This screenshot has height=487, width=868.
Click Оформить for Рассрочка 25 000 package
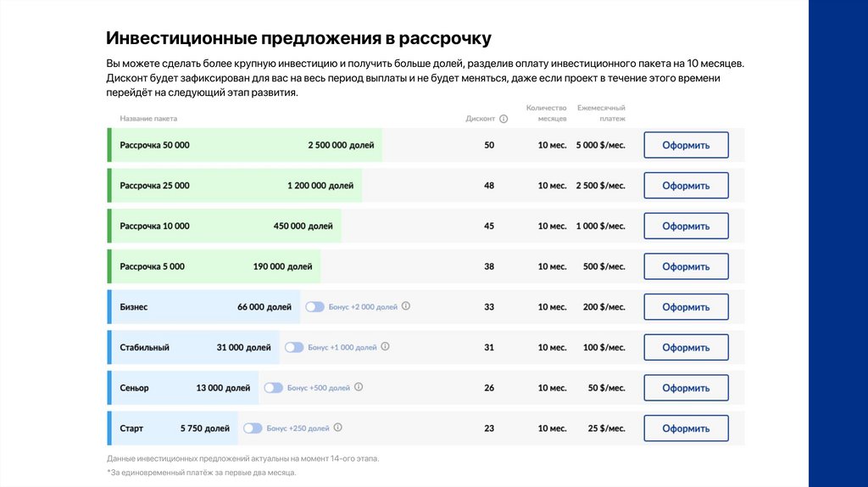pyautogui.click(x=686, y=186)
